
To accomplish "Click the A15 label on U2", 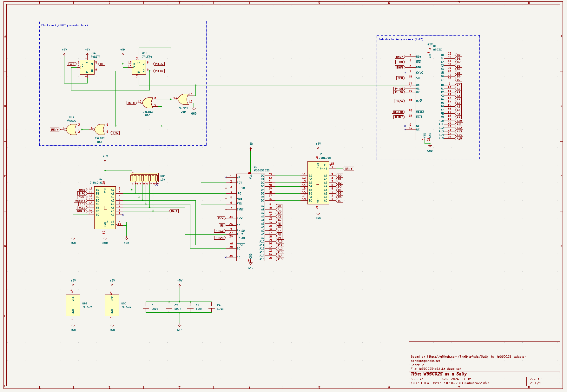I will 280,259.
